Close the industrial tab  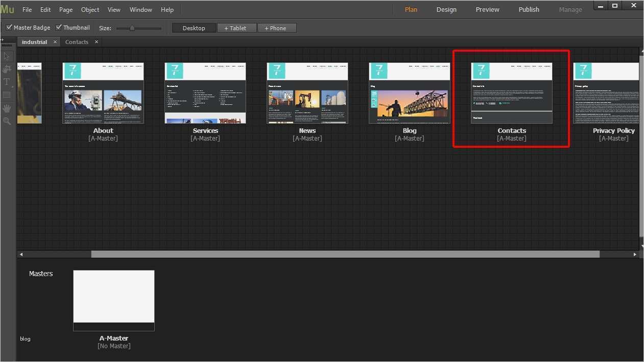55,42
